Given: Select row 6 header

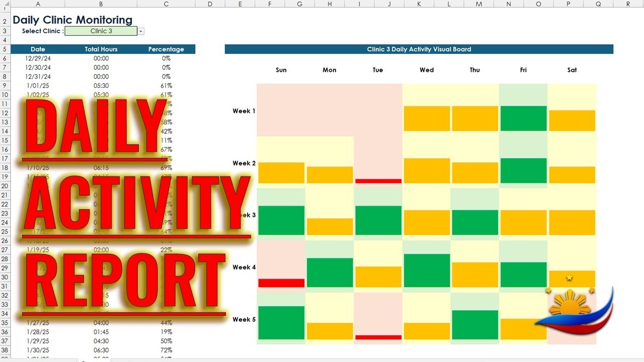Looking at the screenshot, I should click(x=5, y=58).
